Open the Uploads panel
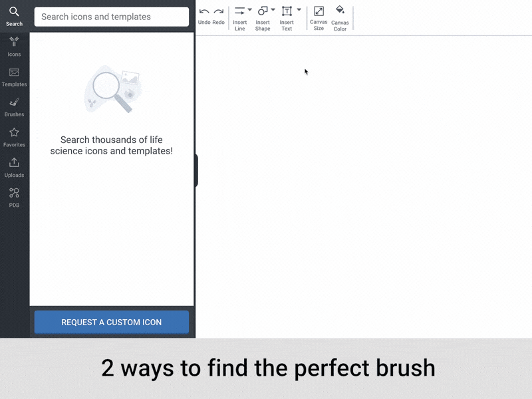Image resolution: width=532 pixels, height=399 pixels. coord(14,167)
